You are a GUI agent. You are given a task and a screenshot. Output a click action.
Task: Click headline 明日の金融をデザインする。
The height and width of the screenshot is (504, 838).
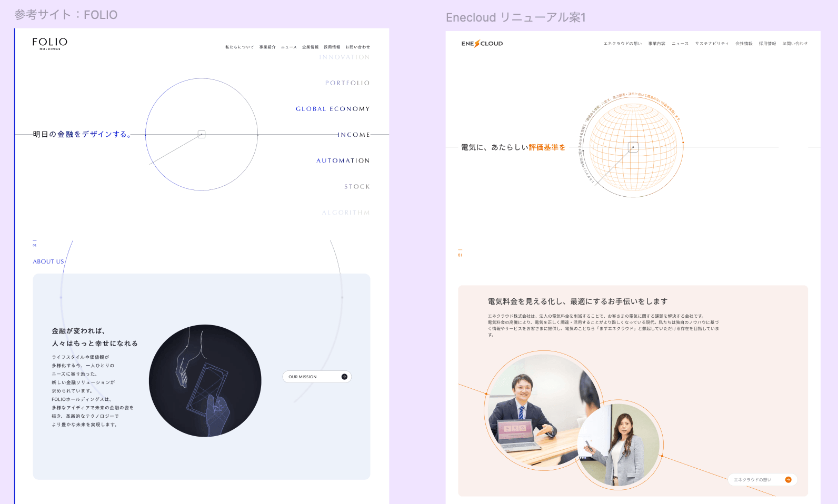point(82,135)
